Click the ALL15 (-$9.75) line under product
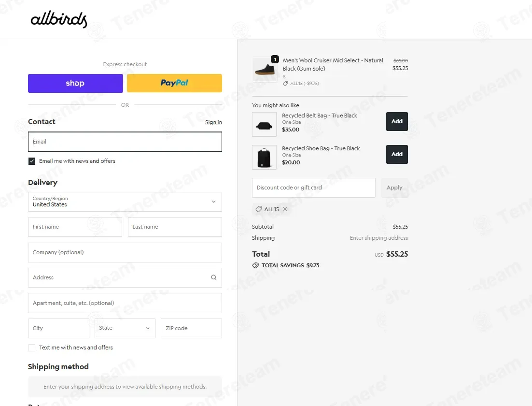The height and width of the screenshot is (406, 532). coord(301,84)
